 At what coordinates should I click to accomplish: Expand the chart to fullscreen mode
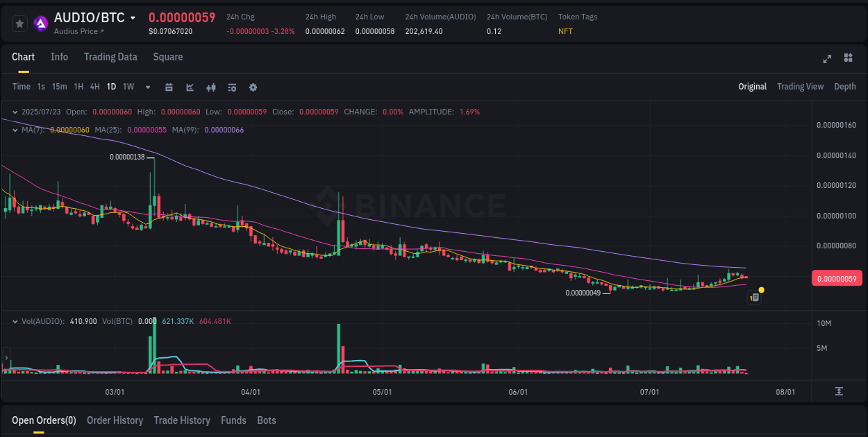pyautogui.click(x=827, y=59)
